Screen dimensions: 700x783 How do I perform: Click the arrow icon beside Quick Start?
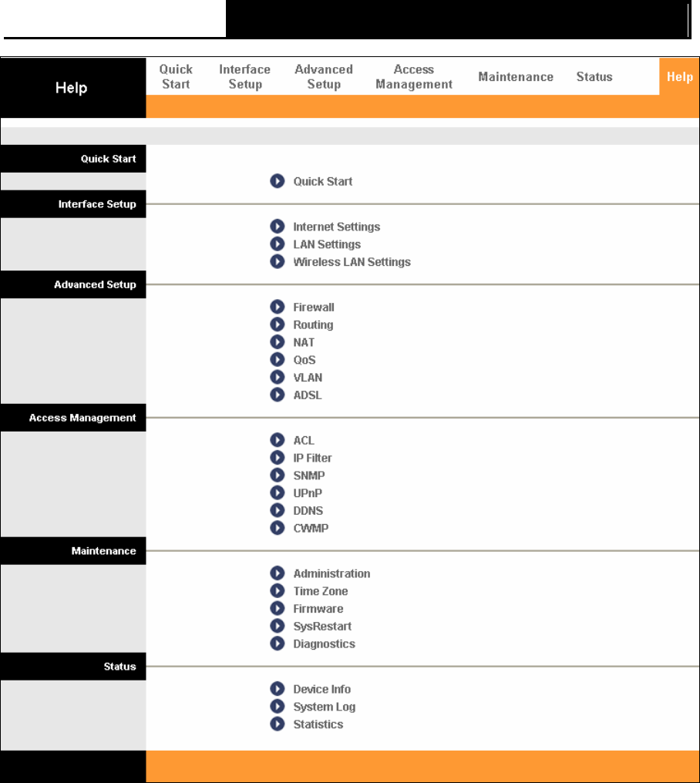(278, 181)
